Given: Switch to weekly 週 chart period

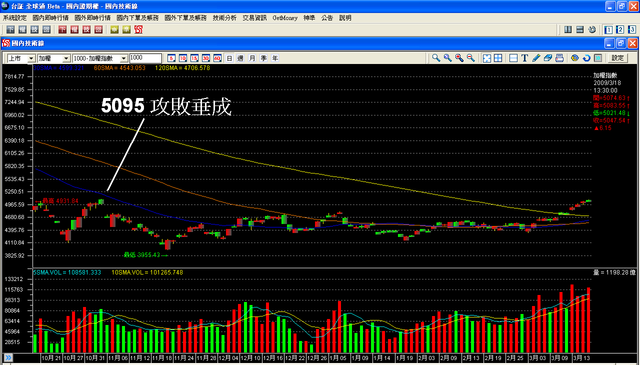Looking at the screenshot, I should 241,58.
